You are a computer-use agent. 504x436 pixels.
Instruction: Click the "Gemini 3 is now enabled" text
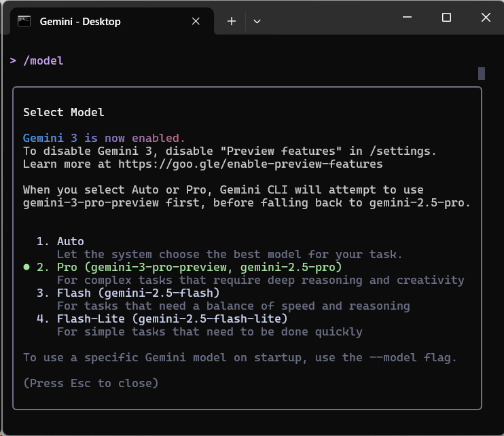104,138
